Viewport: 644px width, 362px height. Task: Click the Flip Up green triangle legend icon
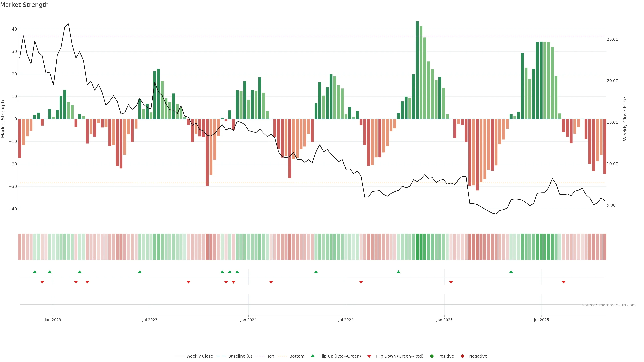pyautogui.click(x=312, y=356)
